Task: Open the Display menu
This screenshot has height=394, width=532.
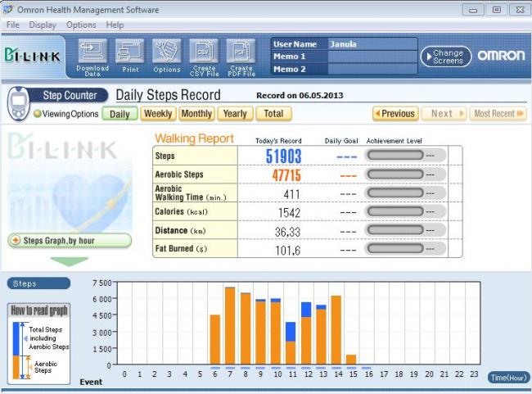Action: coord(43,25)
